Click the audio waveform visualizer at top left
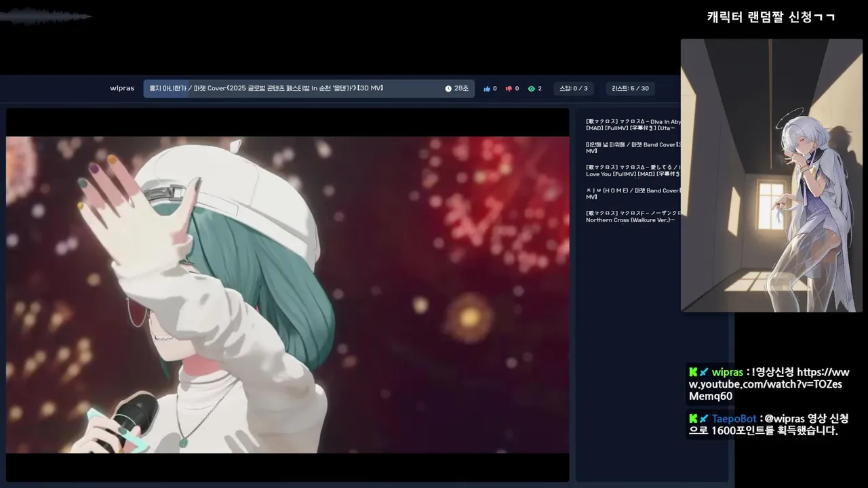The width and height of the screenshot is (868, 488). pyautogui.click(x=45, y=17)
